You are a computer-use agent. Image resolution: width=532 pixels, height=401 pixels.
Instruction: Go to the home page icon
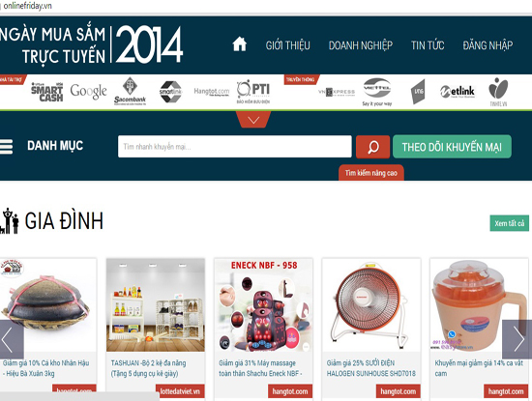click(240, 44)
